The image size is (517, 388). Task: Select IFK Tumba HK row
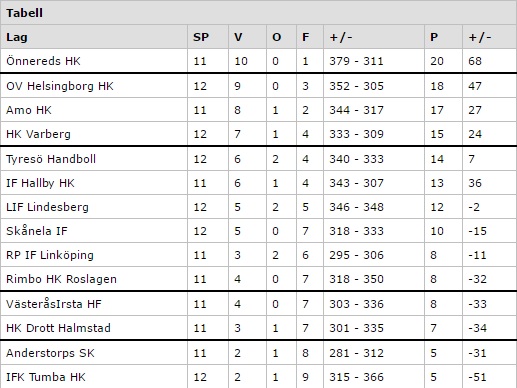[x=258, y=377]
